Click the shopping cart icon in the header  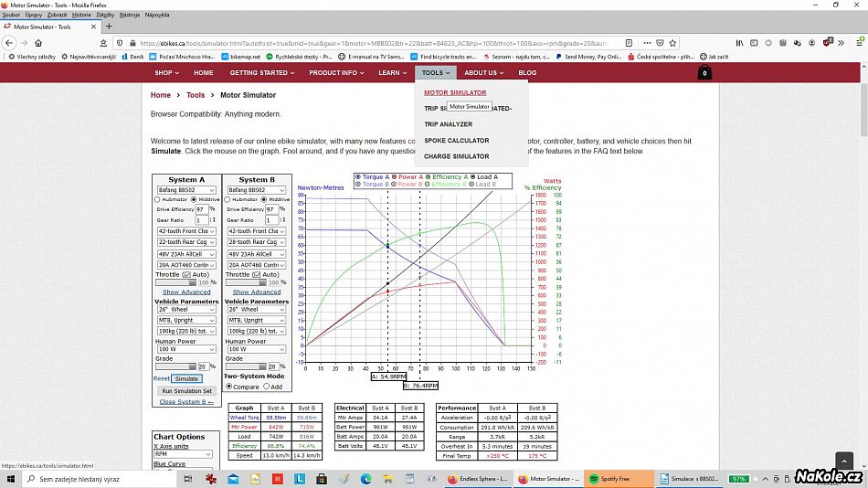[x=704, y=73]
